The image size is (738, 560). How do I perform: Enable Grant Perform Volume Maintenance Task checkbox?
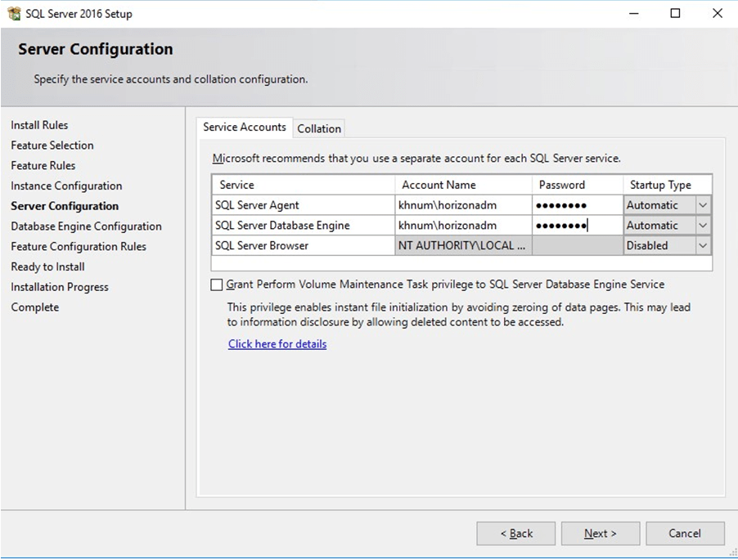click(x=217, y=284)
